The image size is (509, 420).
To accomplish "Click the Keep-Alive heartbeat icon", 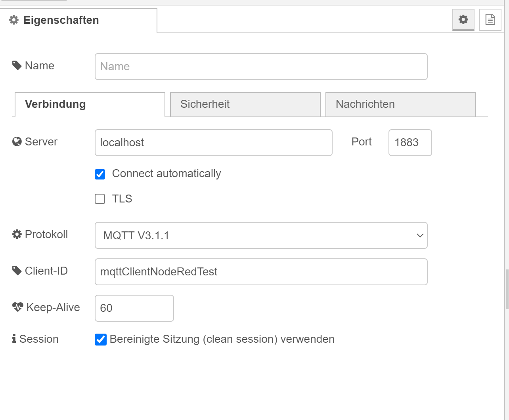I will point(17,307).
